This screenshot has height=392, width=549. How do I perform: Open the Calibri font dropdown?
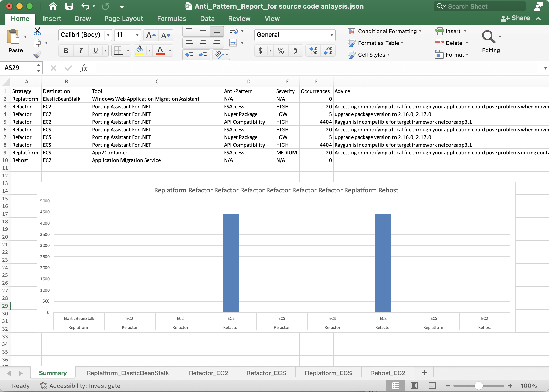(x=108, y=35)
